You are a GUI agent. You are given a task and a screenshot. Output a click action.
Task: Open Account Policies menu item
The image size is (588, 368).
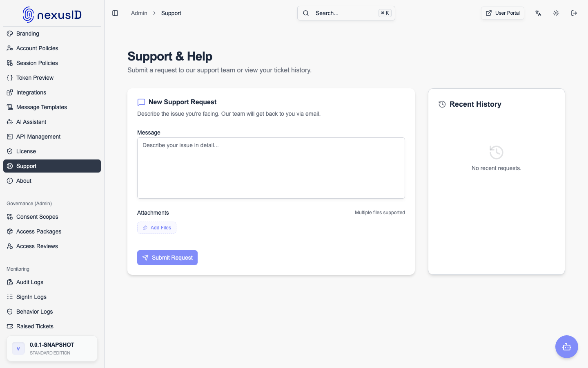(52, 48)
